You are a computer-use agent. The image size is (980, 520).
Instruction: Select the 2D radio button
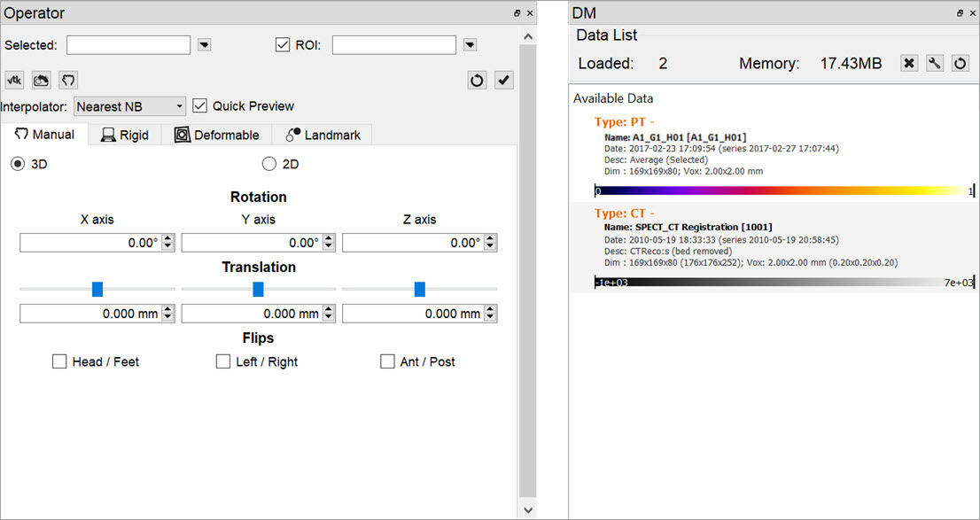click(x=269, y=164)
